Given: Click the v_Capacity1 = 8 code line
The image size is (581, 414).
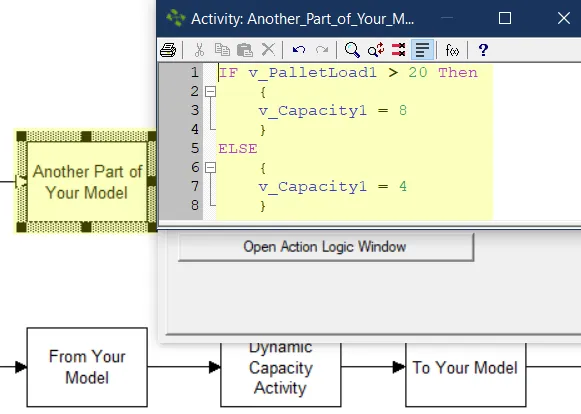Looking at the screenshot, I should coord(332,110).
